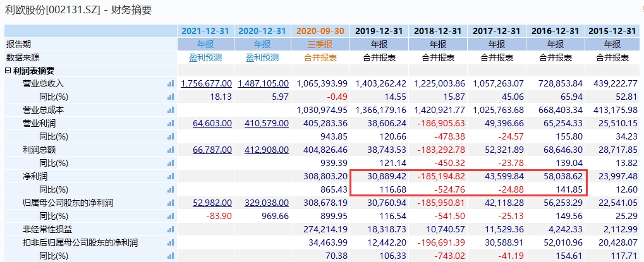Select the 2018-12-31 column header
The width and height of the screenshot is (644, 262).
tap(438, 31)
